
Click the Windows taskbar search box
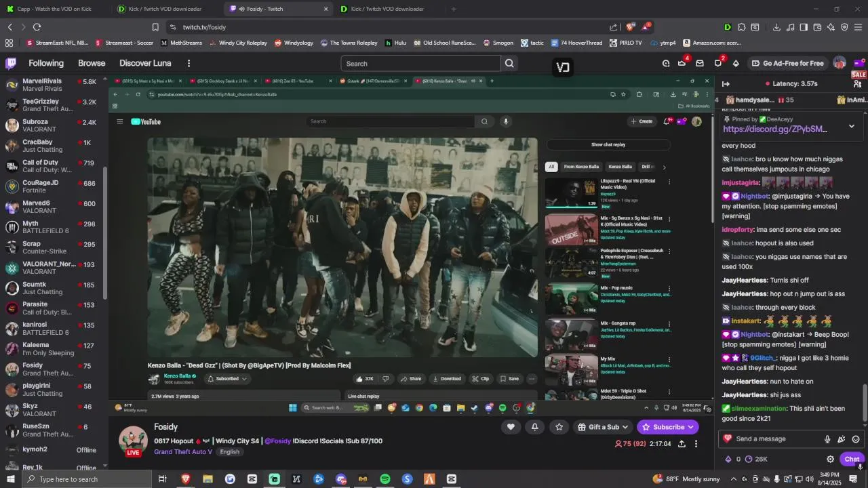tap(87, 479)
